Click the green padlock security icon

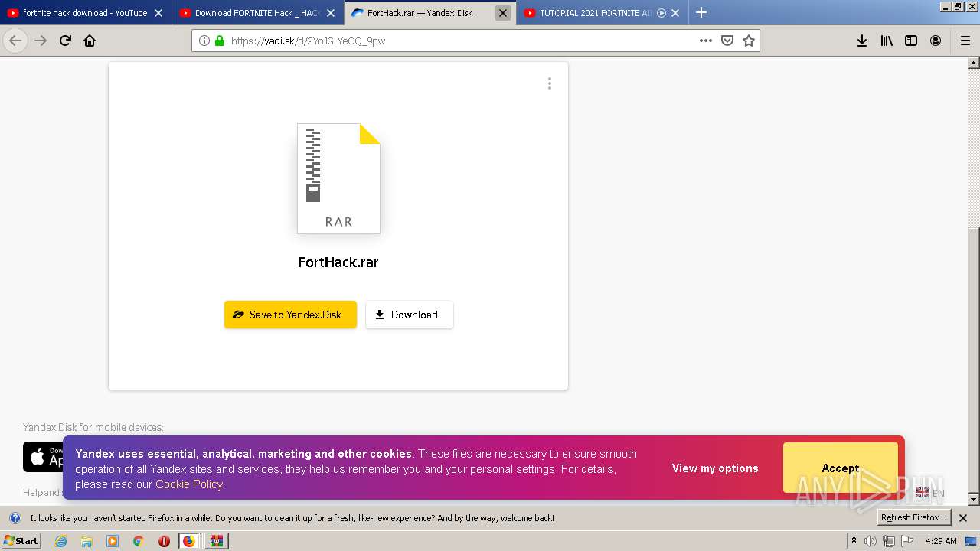point(220,41)
